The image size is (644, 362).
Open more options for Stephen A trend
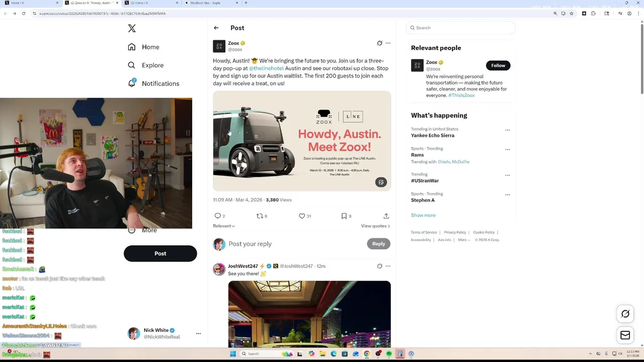[507, 195]
